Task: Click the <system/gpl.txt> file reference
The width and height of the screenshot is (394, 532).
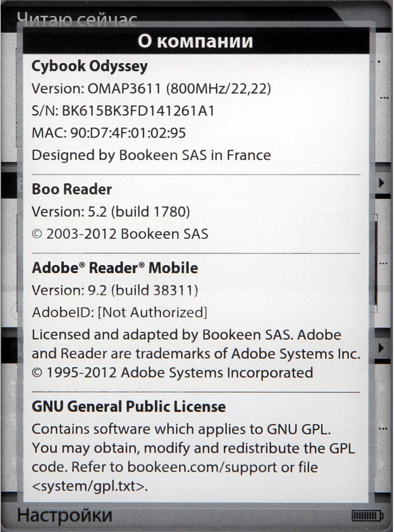Action: (x=90, y=486)
